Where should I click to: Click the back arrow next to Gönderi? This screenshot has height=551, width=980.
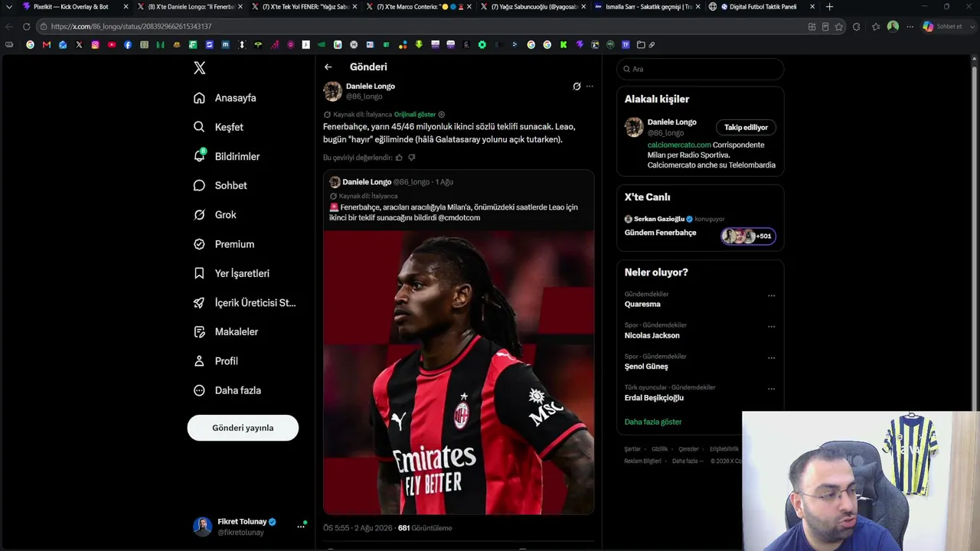[x=328, y=67]
